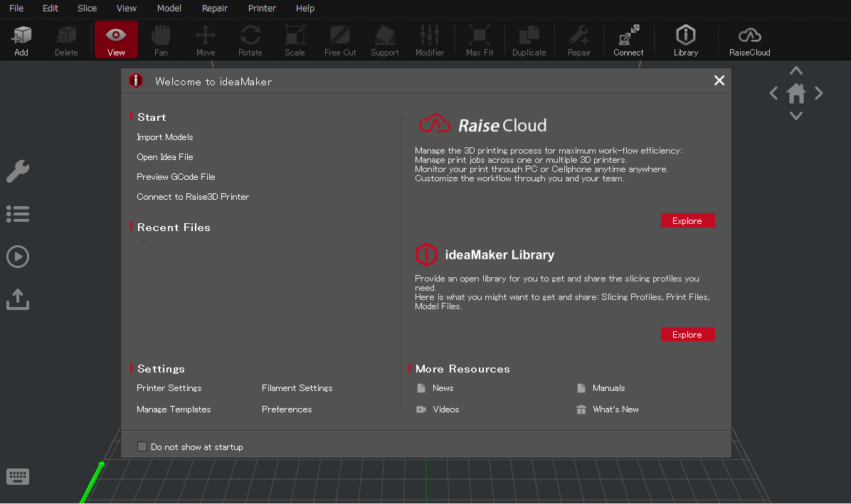Click the Delete toolbar icon
The width and height of the screenshot is (851, 504).
[x=66, y=40]
